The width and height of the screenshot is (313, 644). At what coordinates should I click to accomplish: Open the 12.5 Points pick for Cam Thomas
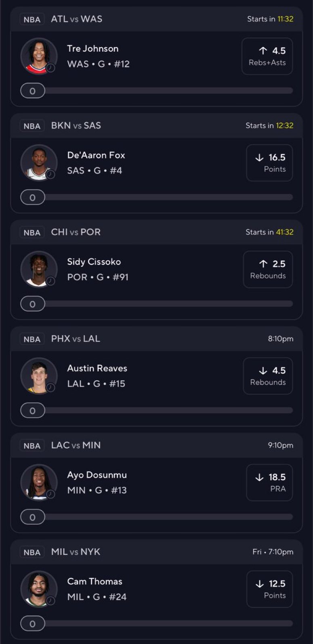click(269, 589)
